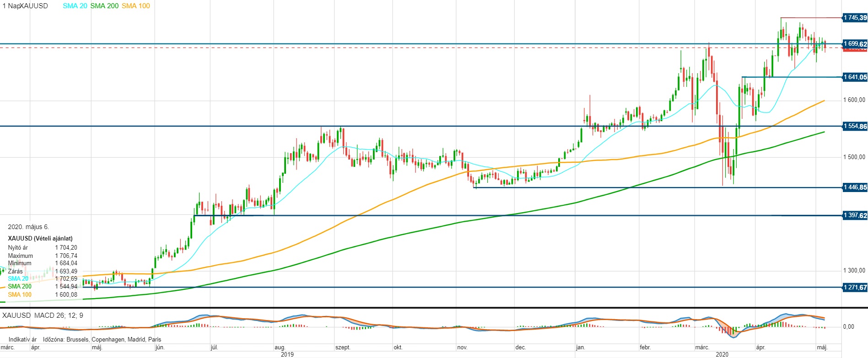Image resolution: width=868 pixels, height=358 pixels.
Task: Click the aug. month label on time axis
Action: pos(280,347)
